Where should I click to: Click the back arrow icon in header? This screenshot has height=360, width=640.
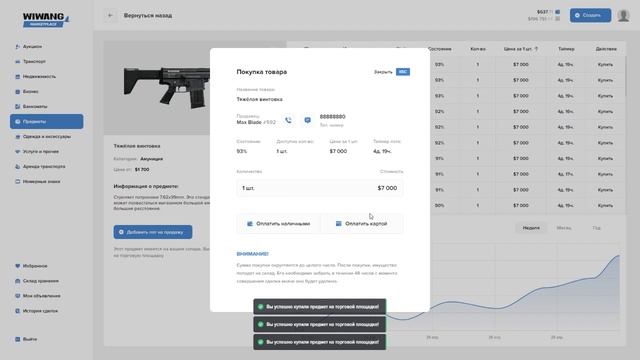pos(111,16)
